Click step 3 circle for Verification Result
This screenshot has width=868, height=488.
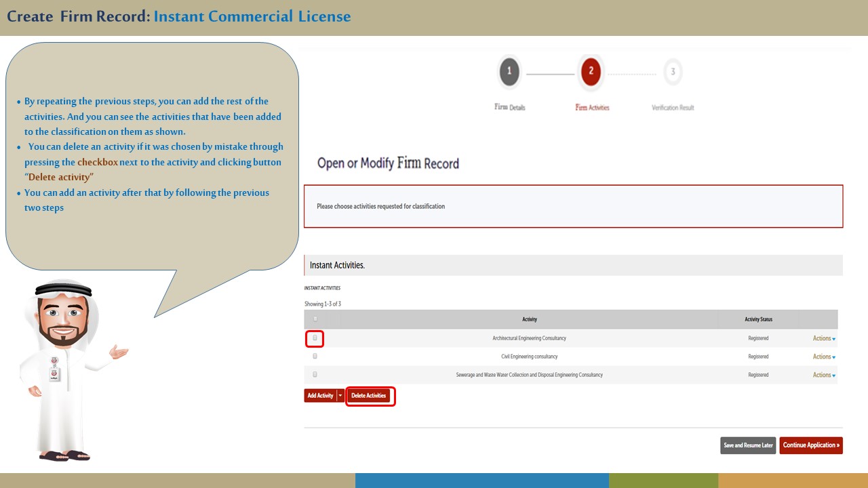pyautogui.click(x=672, y=72)
